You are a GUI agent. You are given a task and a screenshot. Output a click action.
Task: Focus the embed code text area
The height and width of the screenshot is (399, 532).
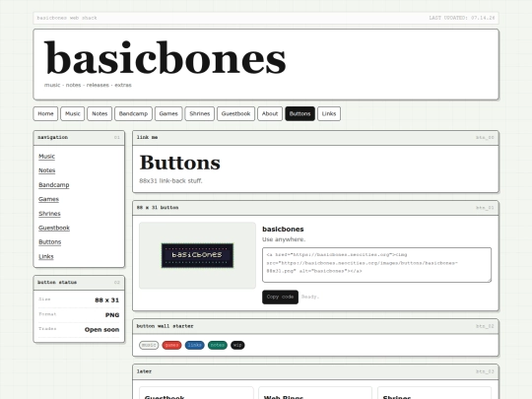(376, 265)
